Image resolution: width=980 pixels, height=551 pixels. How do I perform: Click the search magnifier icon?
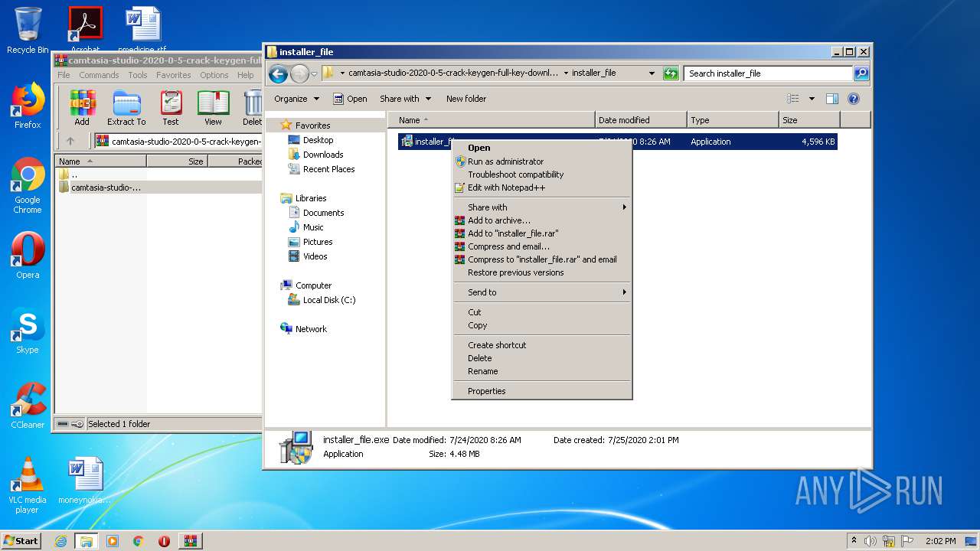click(861, 73)
